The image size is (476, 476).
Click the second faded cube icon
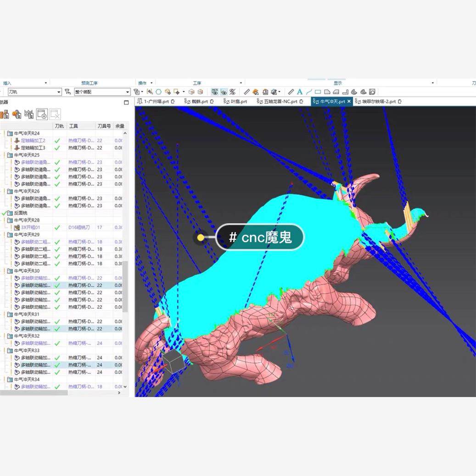coord(200,92)
